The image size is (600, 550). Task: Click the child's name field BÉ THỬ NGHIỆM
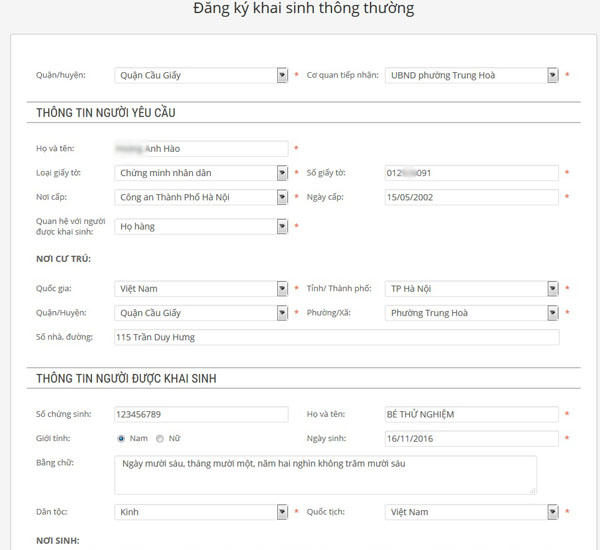pyautogui.click(x=470, y=414)
